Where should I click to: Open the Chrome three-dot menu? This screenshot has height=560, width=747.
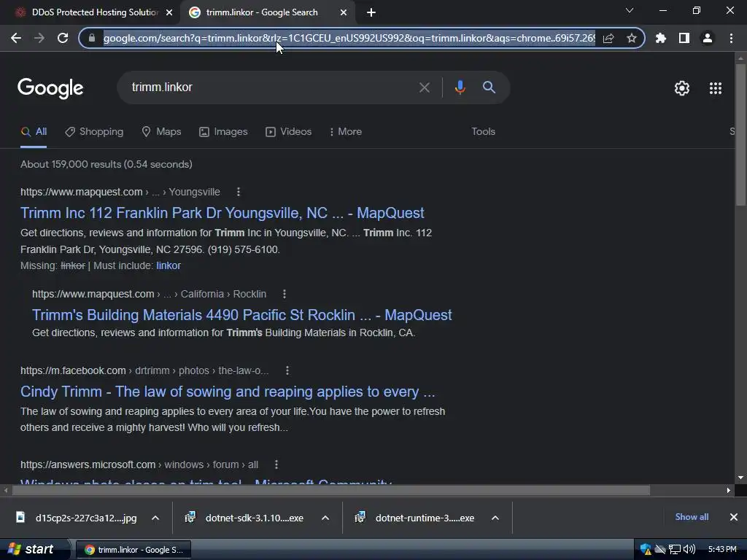(x=731, y=38)
